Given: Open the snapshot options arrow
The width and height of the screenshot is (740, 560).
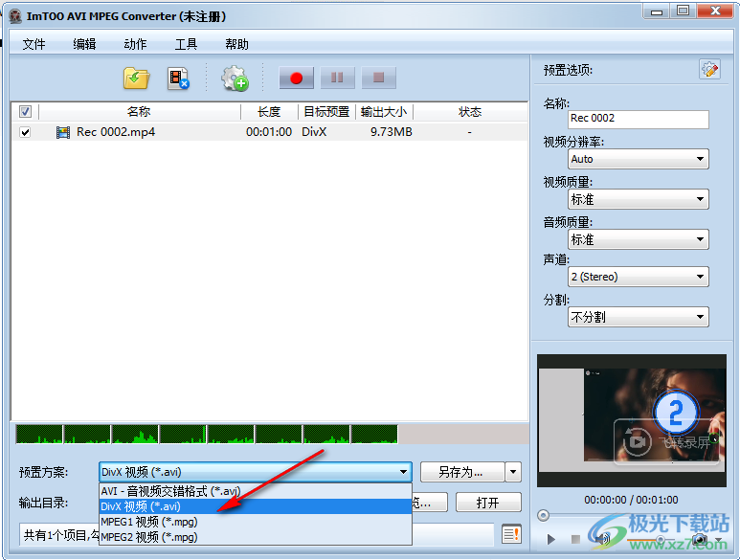Looking at the screenshot, I should pos(718,539).
